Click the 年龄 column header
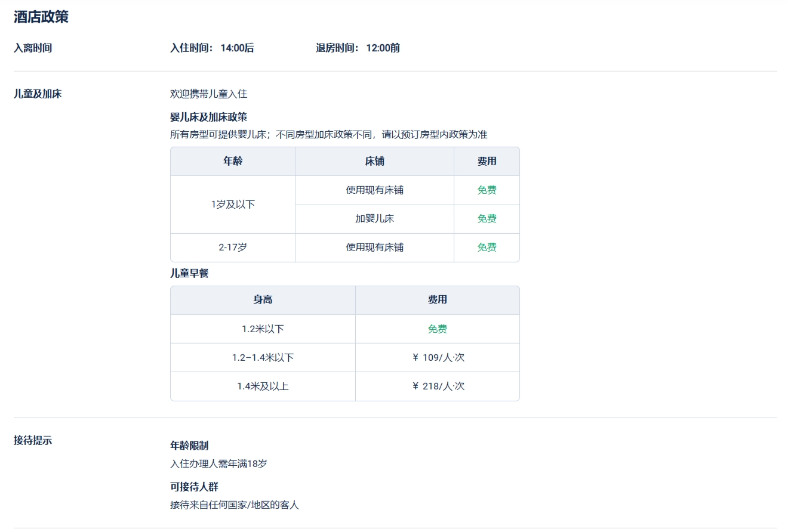This screenshot has height=532, width=788. coord(233,162)
